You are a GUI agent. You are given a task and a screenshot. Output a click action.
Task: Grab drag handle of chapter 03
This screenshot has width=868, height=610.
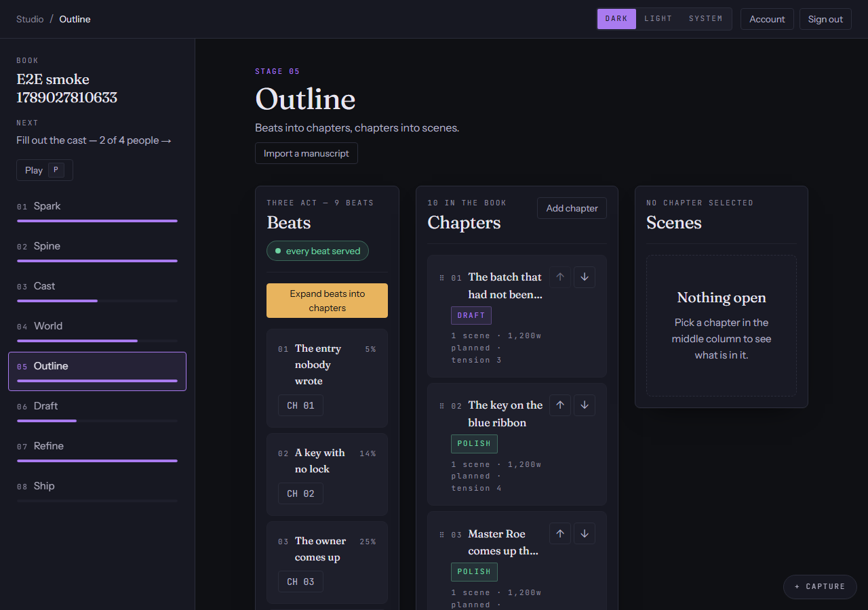[x=442, y=534]
